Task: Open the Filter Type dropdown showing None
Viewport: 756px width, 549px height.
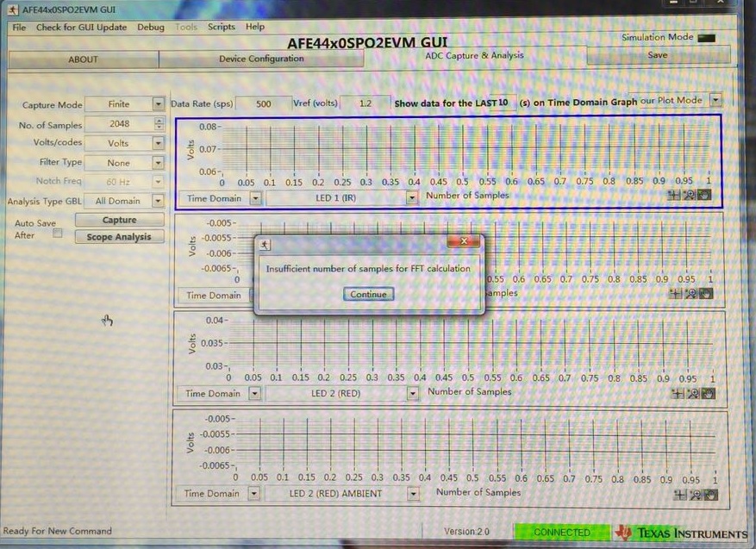Action: click(158, 163)
